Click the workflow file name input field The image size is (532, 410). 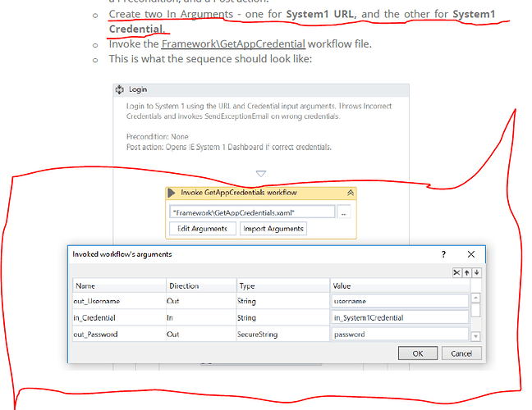click(252, 212)
